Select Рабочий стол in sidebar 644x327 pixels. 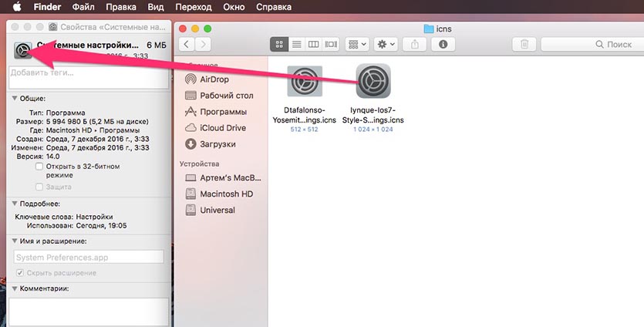click(219, 96)
